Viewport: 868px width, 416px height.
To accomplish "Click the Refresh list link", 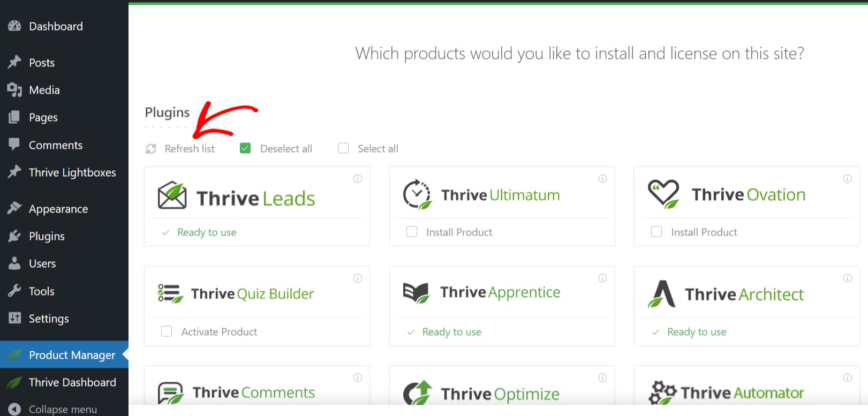I will pos(190,149).
